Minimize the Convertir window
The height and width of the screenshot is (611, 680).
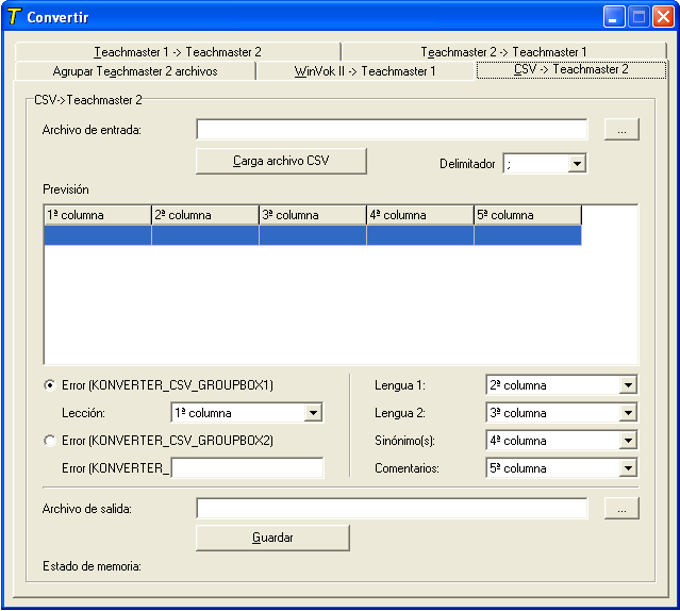[614, 17]
